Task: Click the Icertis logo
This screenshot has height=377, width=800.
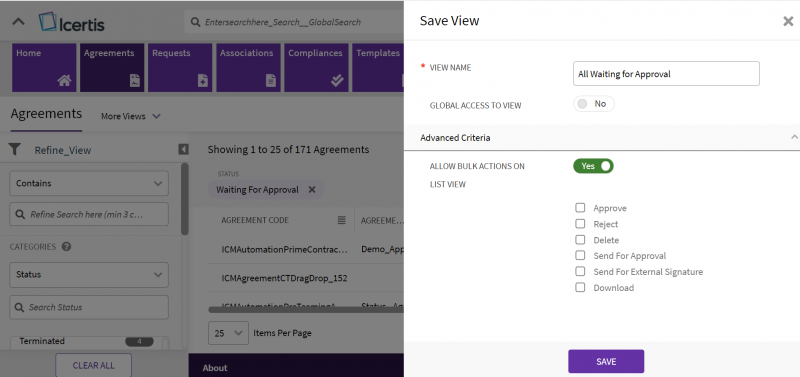Action: tap(71, 22)
